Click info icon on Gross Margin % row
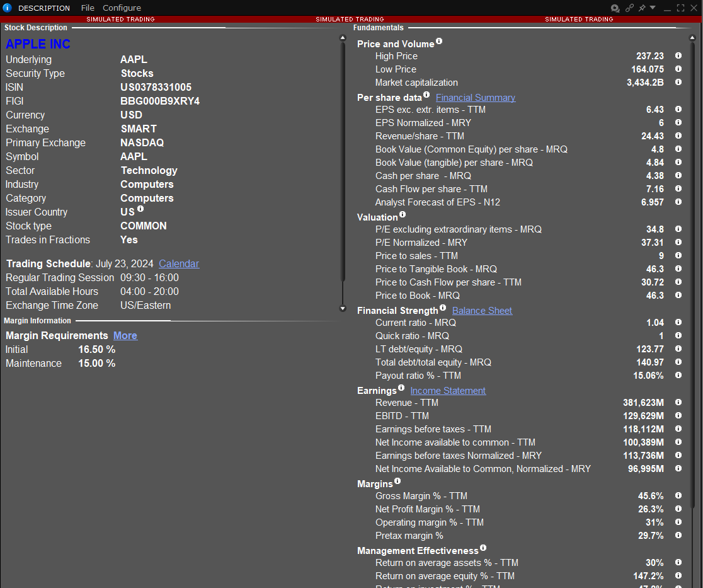Viewport: 703px width, 588px height. point(678,496)
